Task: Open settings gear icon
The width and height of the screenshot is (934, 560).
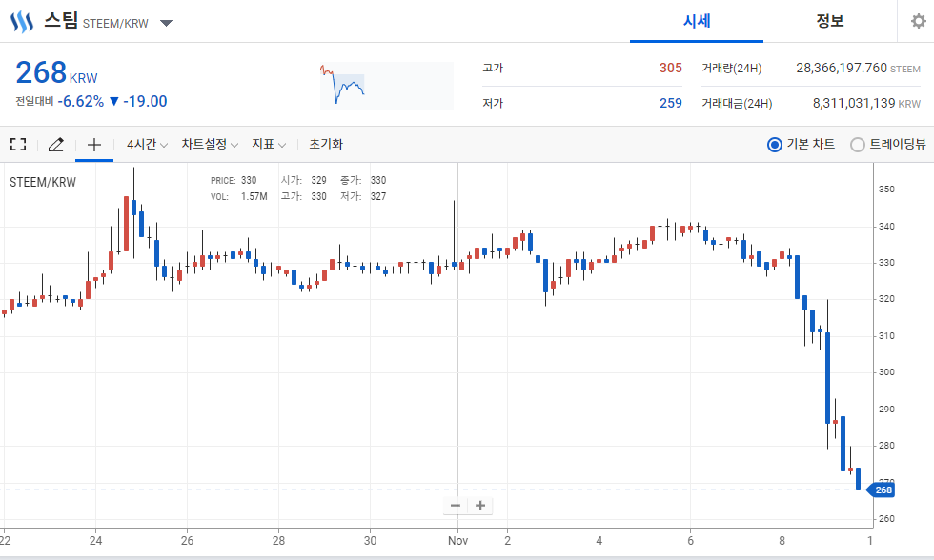Action: [919, 21]
